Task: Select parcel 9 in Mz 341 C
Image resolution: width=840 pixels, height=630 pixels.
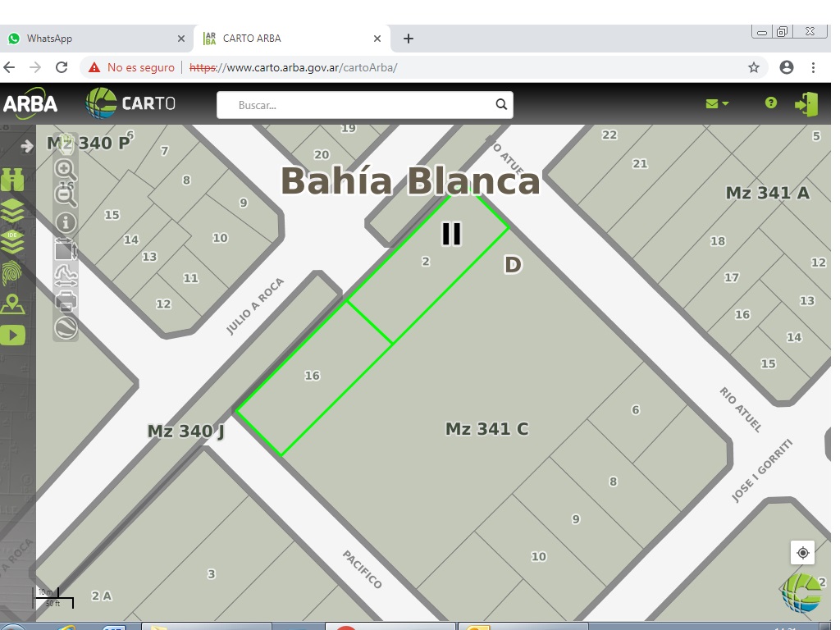Action: point(576,519)
